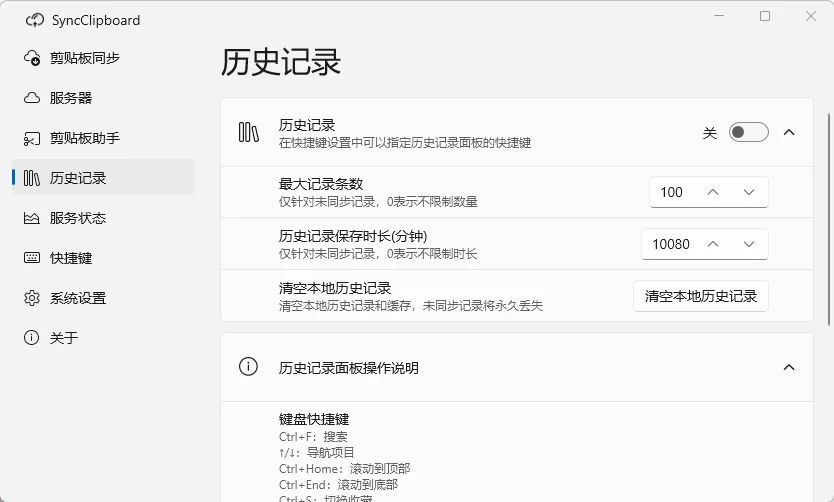Screen dimensions: 834x502
Task: Click the 清空本地历史记录 button
Action: pyautogui.click(x=700, y=296)
